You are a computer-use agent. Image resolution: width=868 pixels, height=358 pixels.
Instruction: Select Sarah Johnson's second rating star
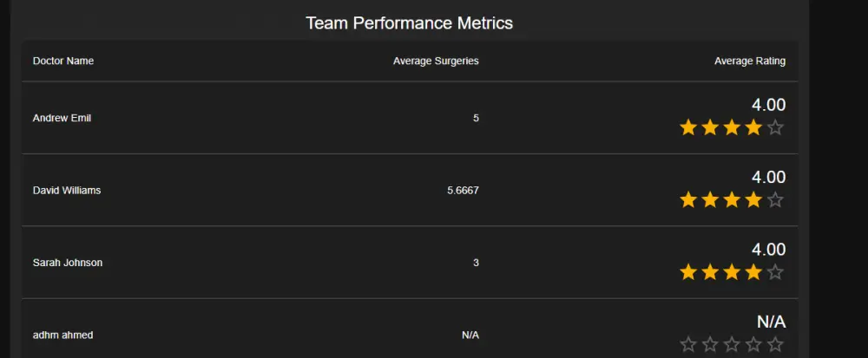coord(710,273)
